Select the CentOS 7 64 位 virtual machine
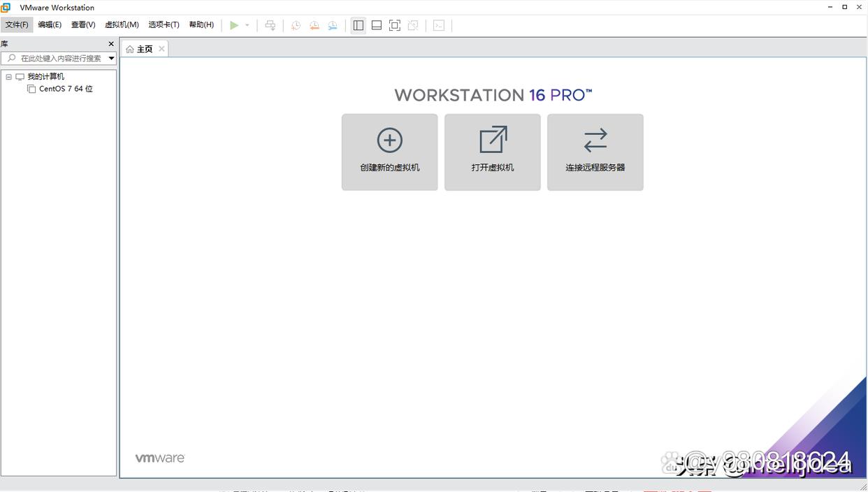Viewport: 868px width, 492px height. point(66,89)
